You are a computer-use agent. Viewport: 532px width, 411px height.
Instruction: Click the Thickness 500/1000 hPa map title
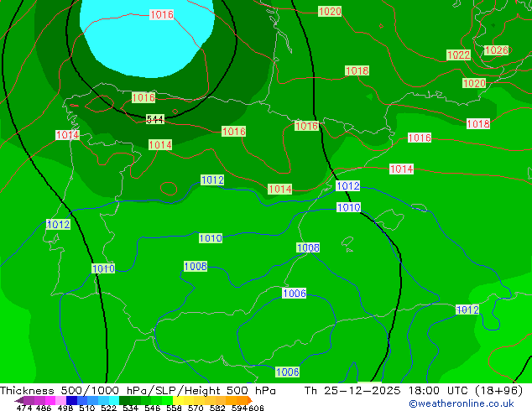point(138,391)
